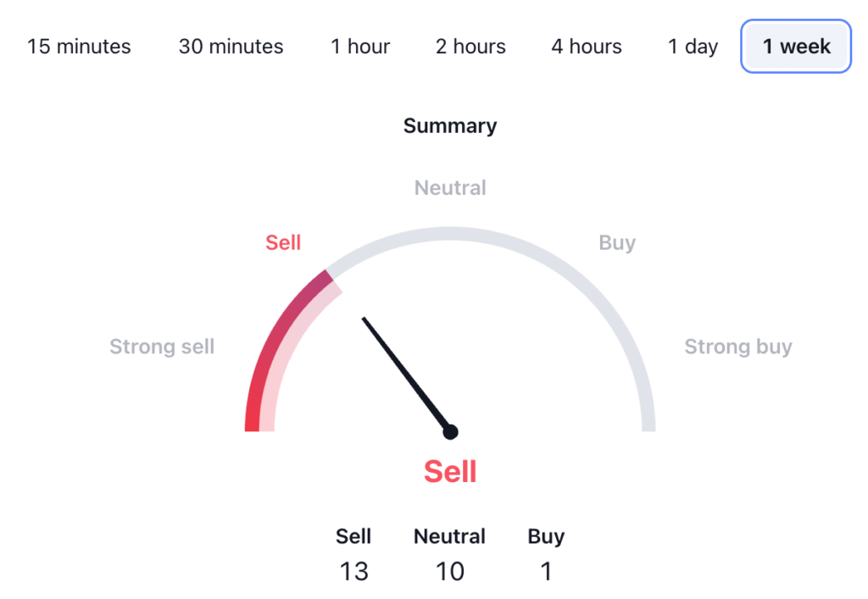Click the black gauge needle
The image size is (868, 599).
coord(405,373)
